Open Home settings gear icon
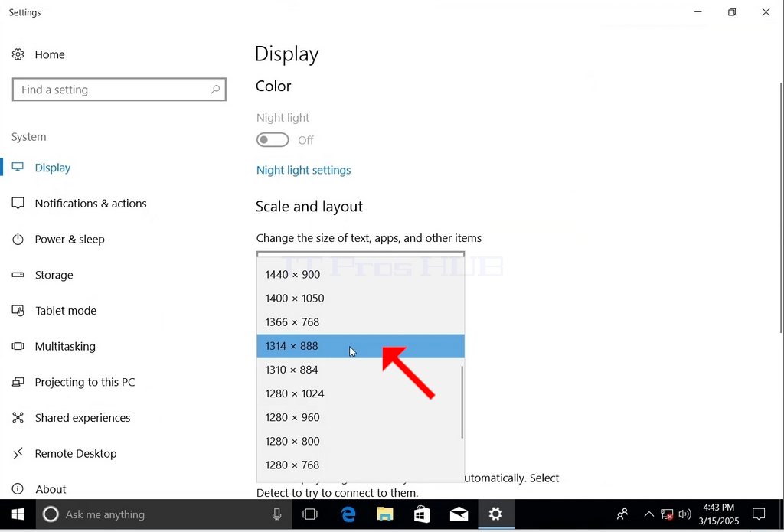Viewport: 784px width, 532px height. click(x=18, y=54)
